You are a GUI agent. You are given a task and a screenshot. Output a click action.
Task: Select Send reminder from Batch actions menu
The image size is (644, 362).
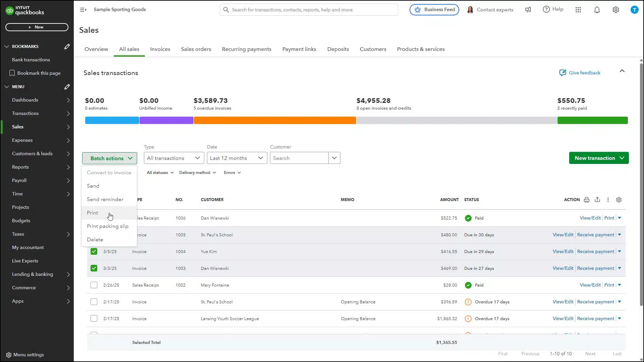[109, 199]
